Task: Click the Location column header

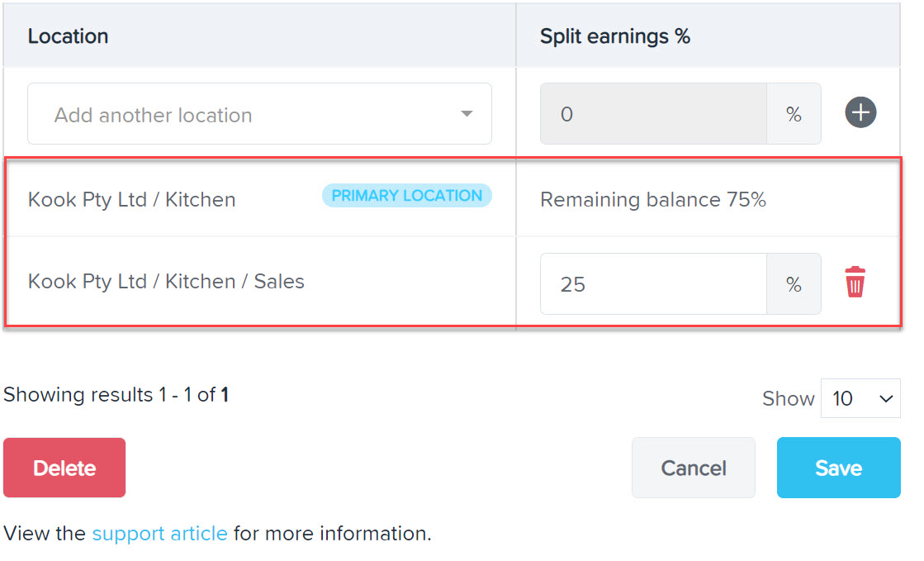Action: point(68,36)
